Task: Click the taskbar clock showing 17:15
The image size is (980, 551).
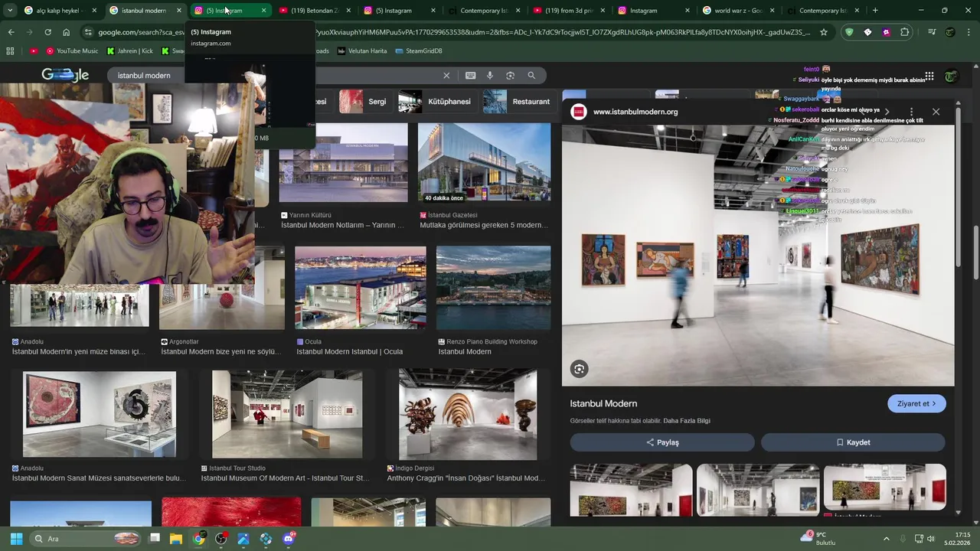Action: coord(957,539)
